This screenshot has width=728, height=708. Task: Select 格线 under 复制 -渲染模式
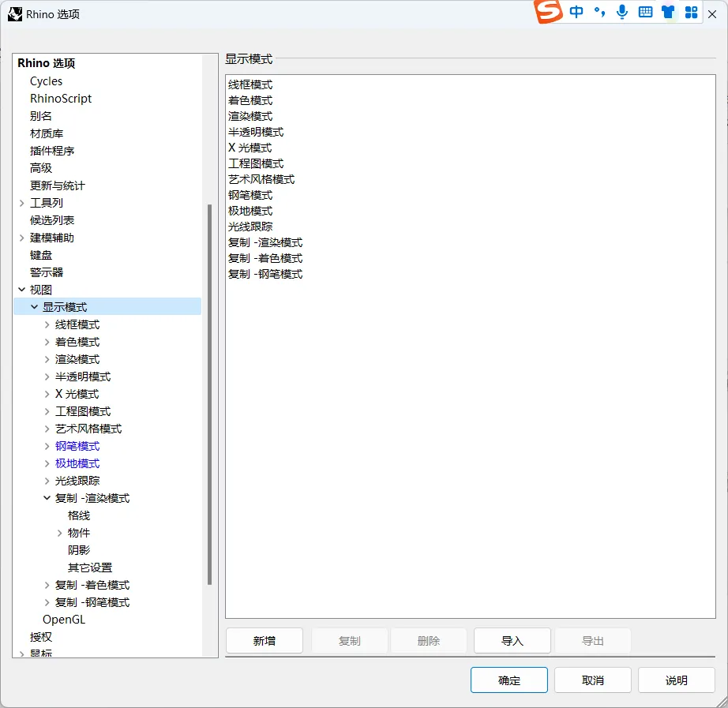tap(79, 515)
